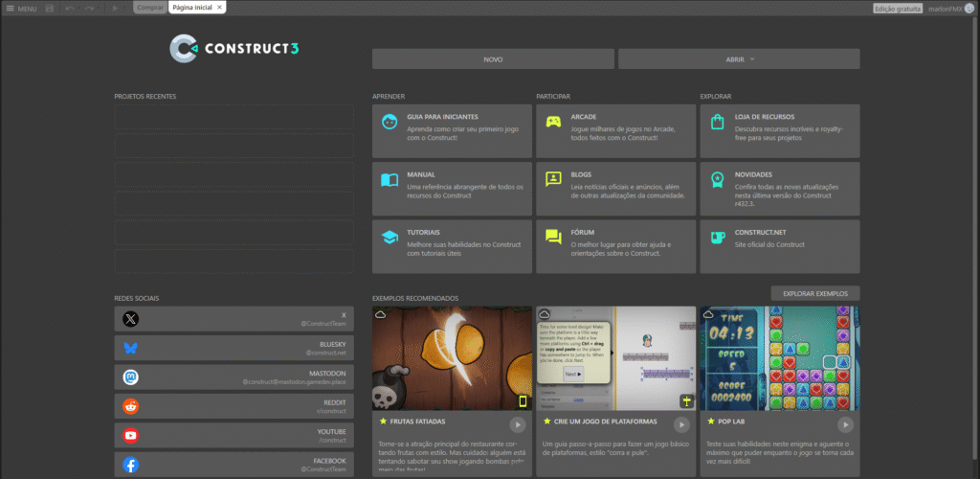This screenshot has height=479, width=980.
Task: Click the X social network icon
Action: (x=130, y=320)
